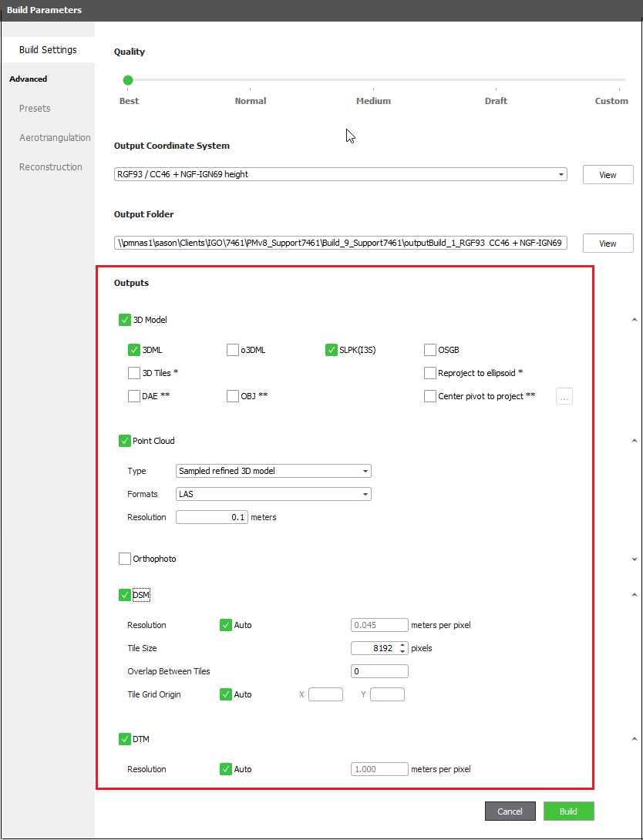
Task: Enable the OBJ format
Action: 233,396
